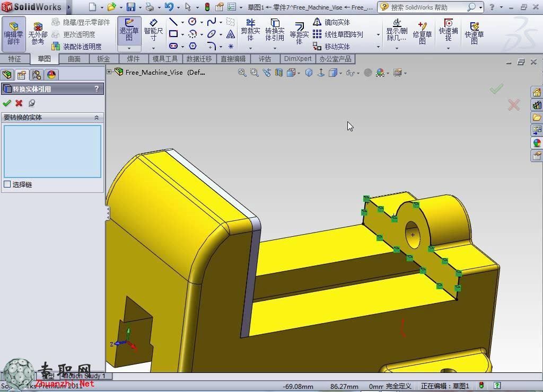Toggle the 选择链 (select chain) checkbox
The height and width of the screenshot is (392, 543).
click(7, 184)
